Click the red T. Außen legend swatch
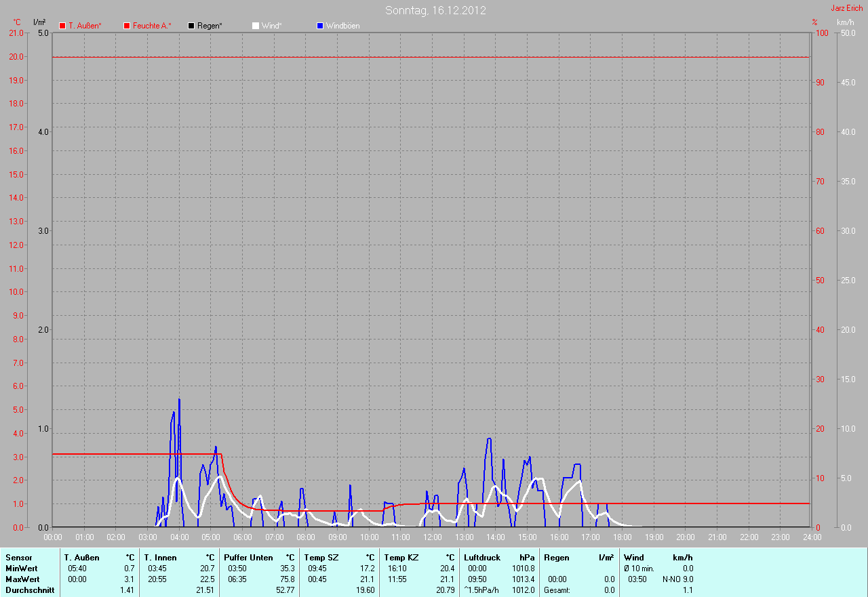The image size is (868, 597). click(62, 26)
